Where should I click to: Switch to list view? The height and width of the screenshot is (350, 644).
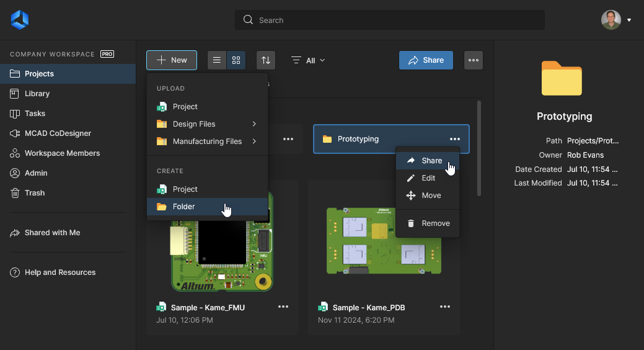(x=217, y=60)
